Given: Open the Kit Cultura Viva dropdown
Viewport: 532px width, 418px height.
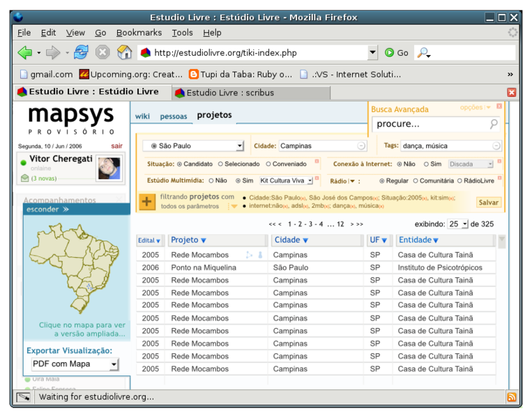Looking at the screenshot, I should pos(286,180).
